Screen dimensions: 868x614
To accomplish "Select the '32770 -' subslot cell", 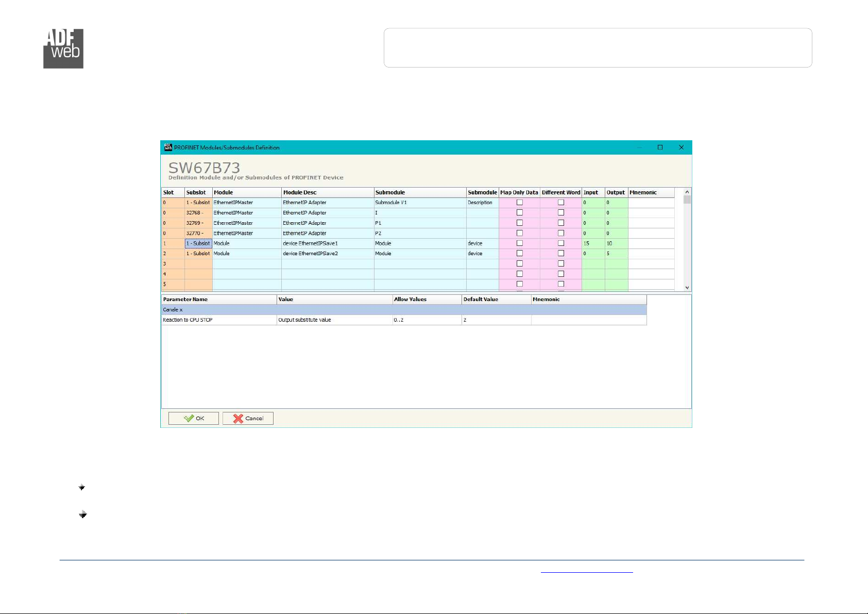I will (x=198, y=233).
